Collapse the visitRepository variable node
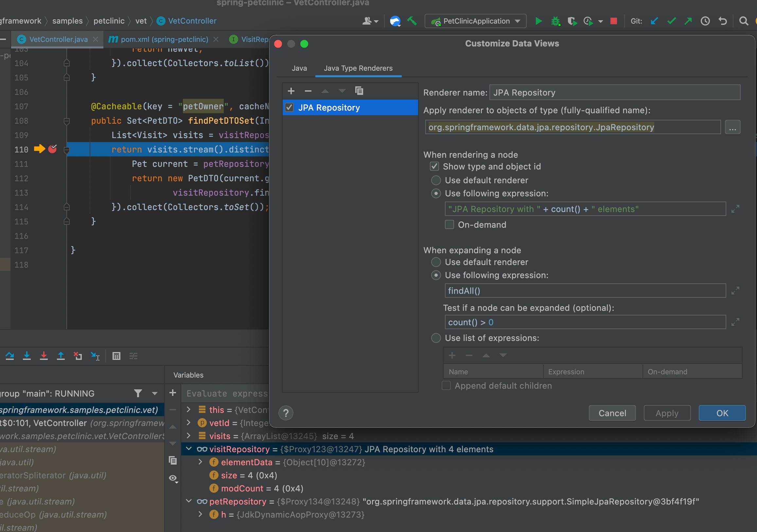 coord(189,449)
